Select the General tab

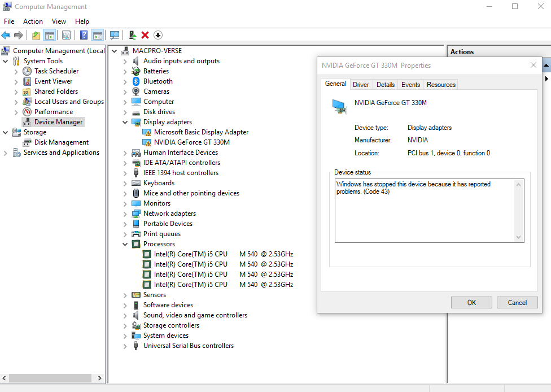coord(335,84)
